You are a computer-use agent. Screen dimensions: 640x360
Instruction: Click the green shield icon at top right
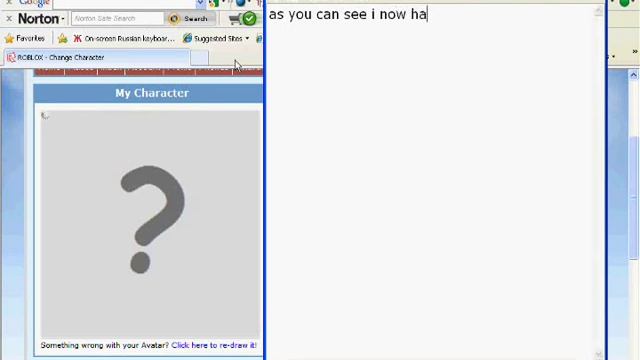(625, 3)
